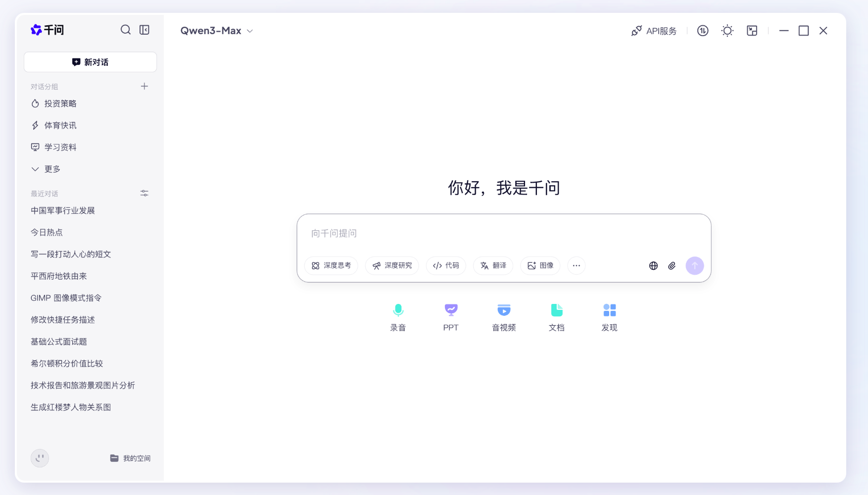Click the circular transfer icon beside API服务
The image size is (868, 495).
pyautogui.click(x=703, y=31)
